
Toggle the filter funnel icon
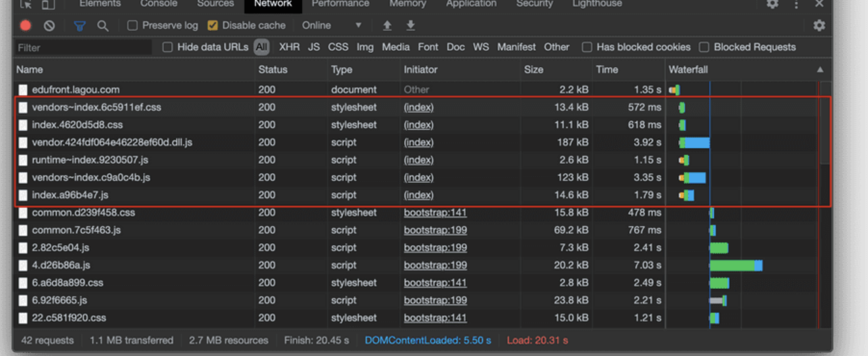[x=79, y=25]
